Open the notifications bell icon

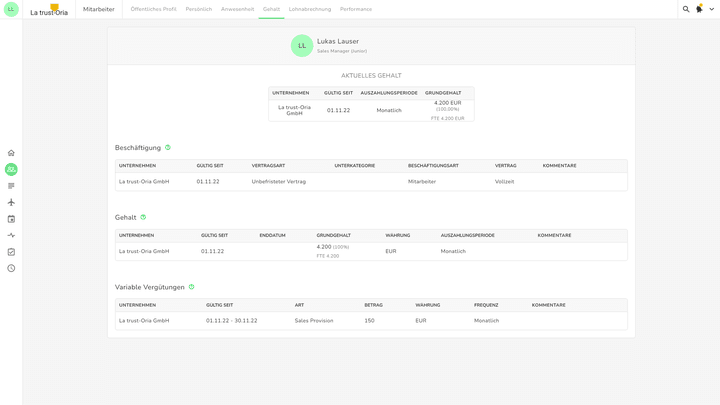[699, 9]
